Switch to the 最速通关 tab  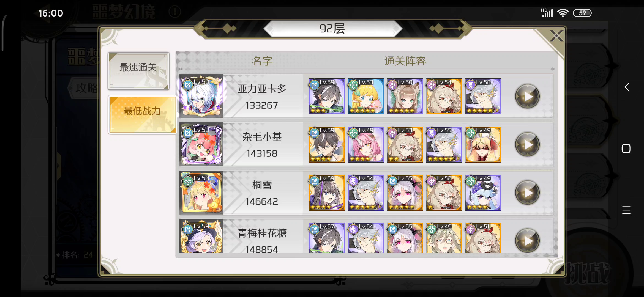pos(138,71)
